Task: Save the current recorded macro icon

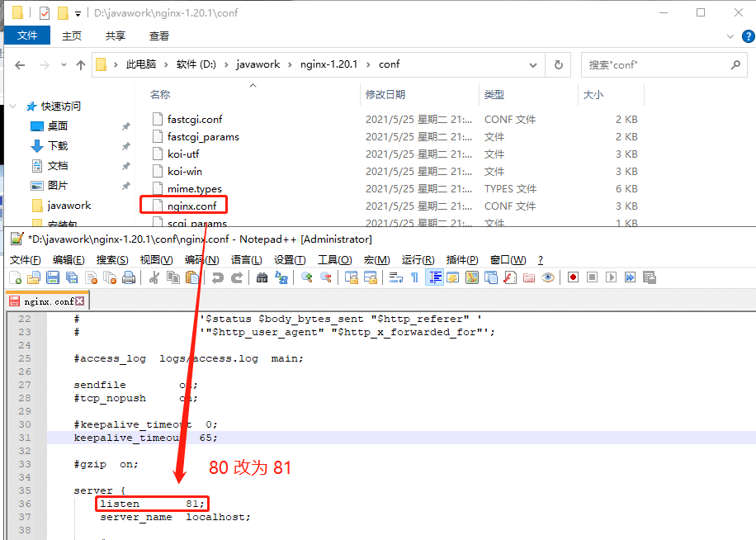Action: [650, 277]
